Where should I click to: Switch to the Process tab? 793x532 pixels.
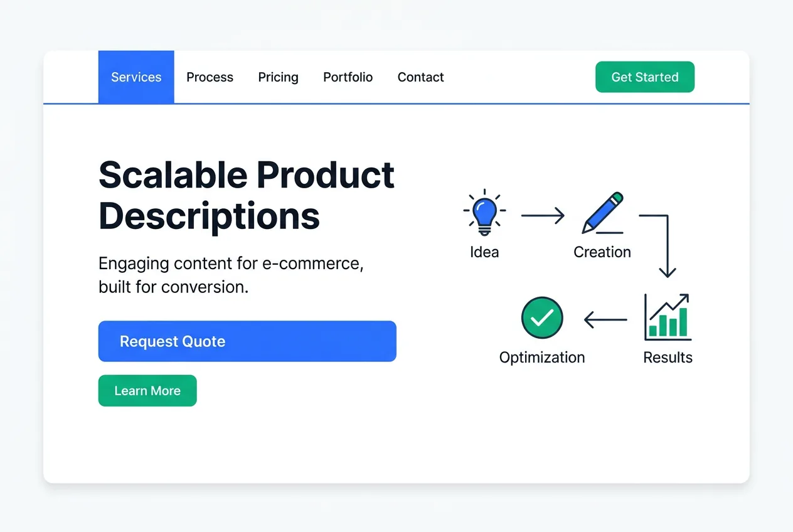(210, 77)
